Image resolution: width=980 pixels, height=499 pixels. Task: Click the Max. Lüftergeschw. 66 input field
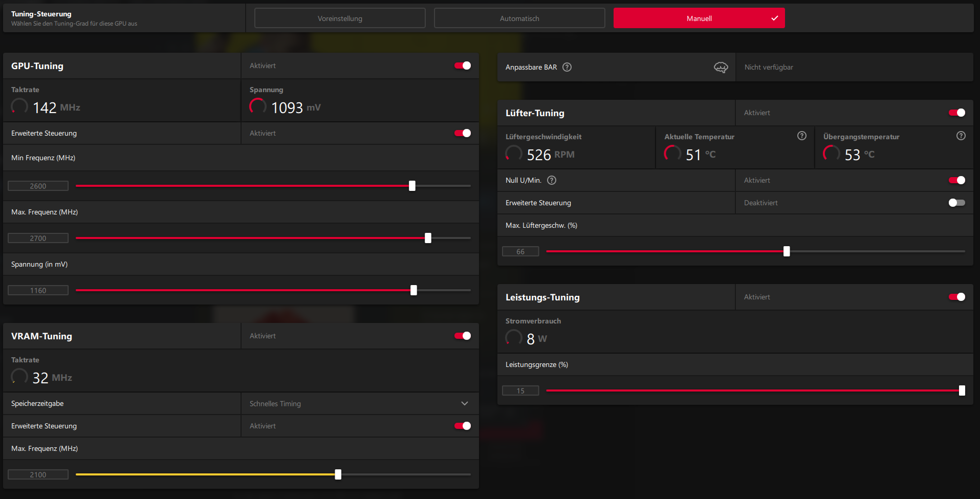tap(520, 251)
